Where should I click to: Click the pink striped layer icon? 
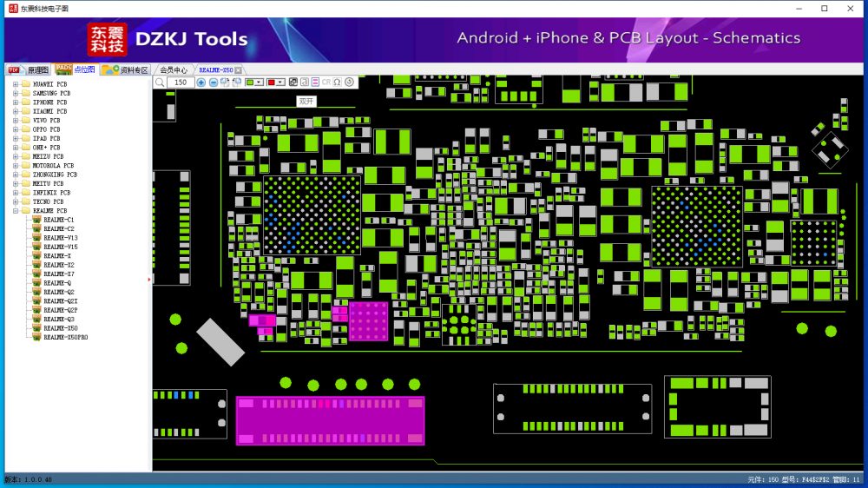(315, 82)
